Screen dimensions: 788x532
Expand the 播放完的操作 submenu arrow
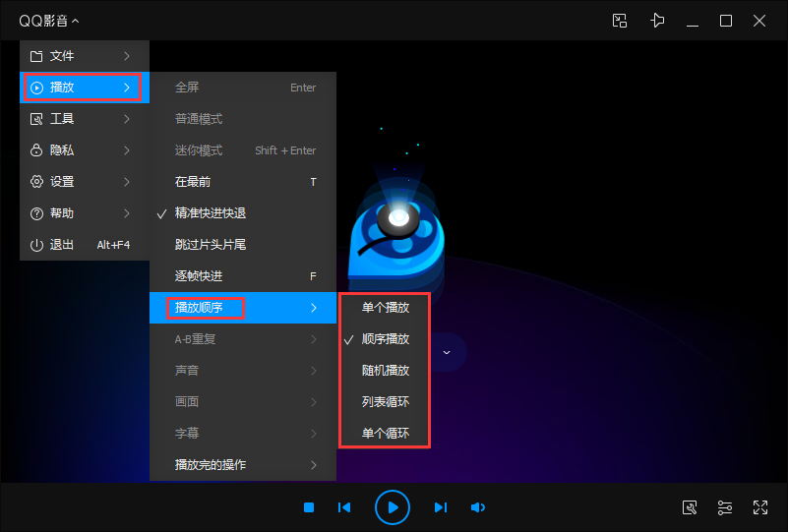pyautogui.click(x=314, y=465)
